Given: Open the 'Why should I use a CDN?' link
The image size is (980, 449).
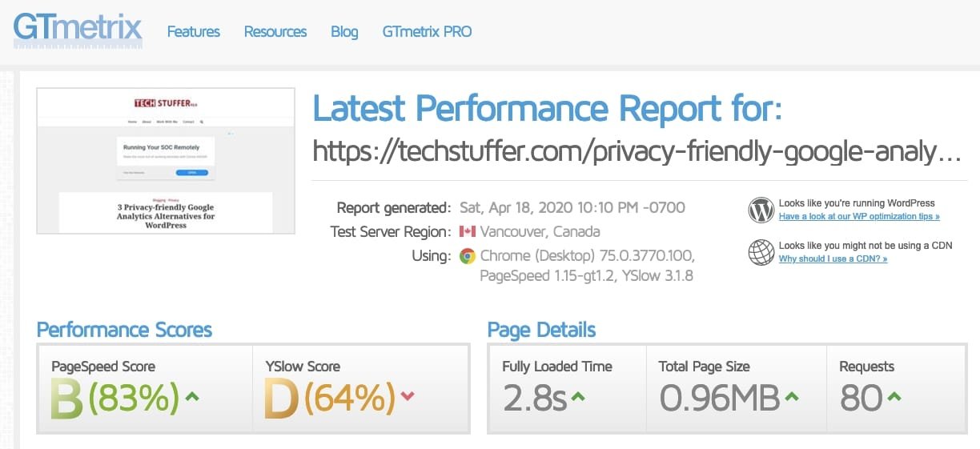Looking at the screenshot, I should pos(833,259).
